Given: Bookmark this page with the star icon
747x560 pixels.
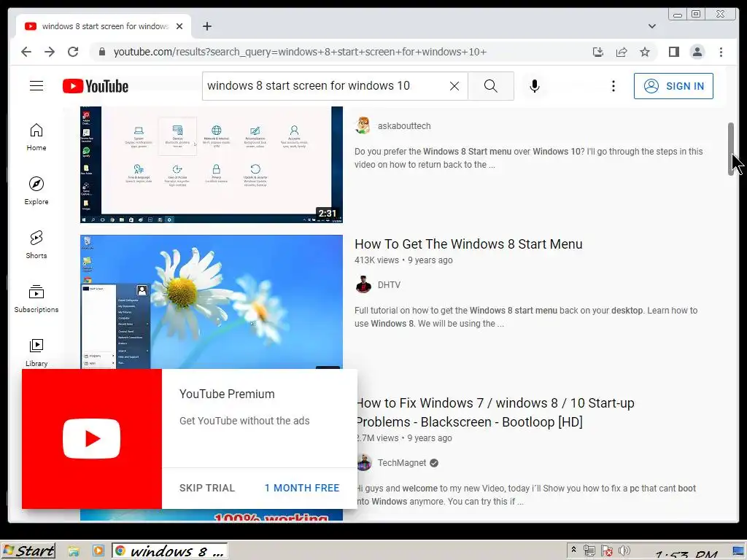Looking at the screenshot, I should pos(645,52).
